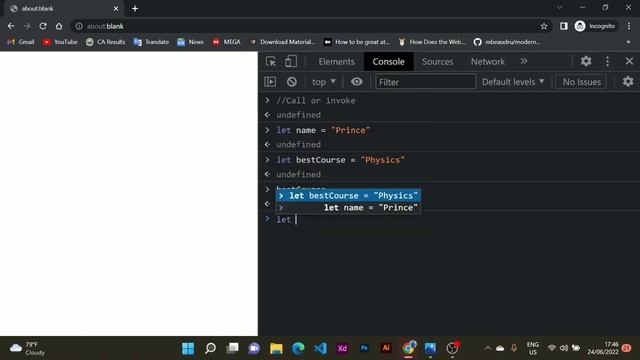Open File Explorer from taskbar
The width and height of the screenshot is (640, 360).
[x=276, y=348]
